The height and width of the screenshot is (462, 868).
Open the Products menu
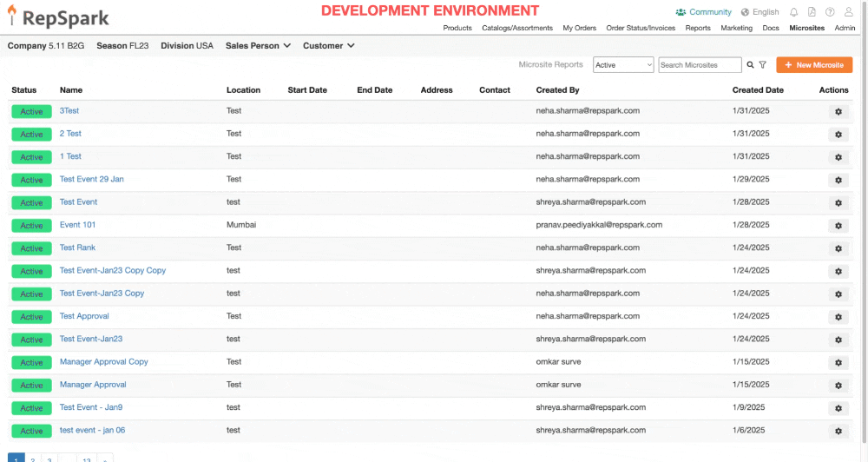tap(457, 28)
